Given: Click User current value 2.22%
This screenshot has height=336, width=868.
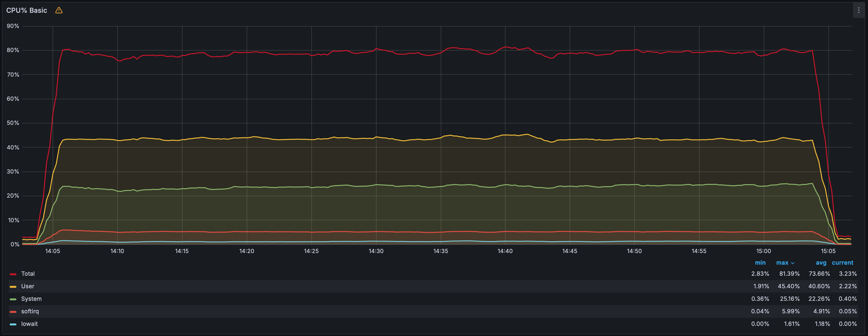Looking at the screenshot, I should [x=848, y=286].
